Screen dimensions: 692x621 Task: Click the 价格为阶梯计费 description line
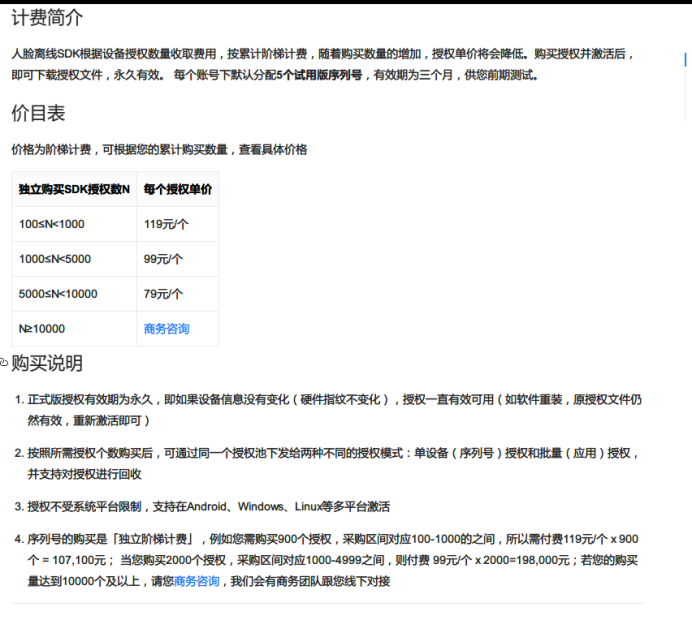(159, 150)
